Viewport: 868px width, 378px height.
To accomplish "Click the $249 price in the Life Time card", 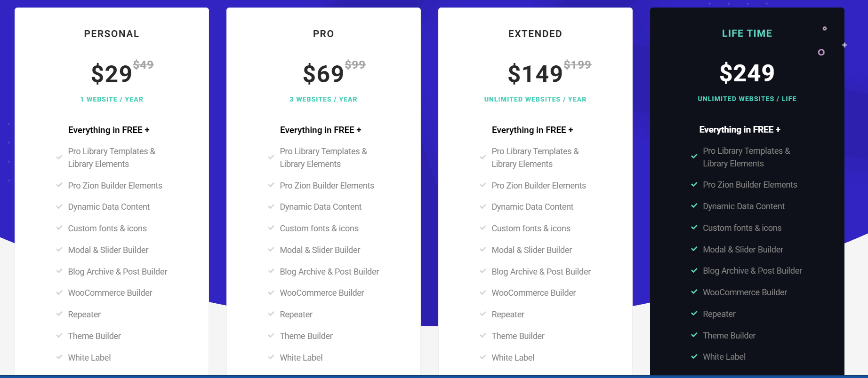I will point(747,73).
